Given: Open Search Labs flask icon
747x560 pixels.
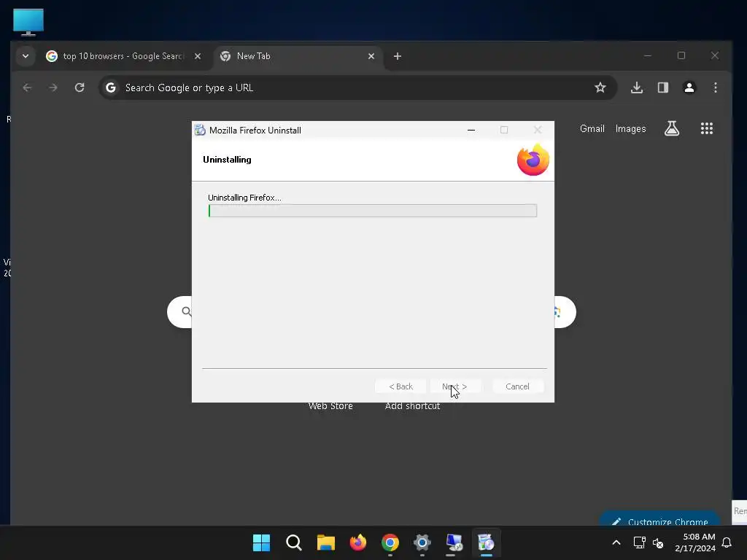Looking at the screenshot, I should [x=672, y=128].
